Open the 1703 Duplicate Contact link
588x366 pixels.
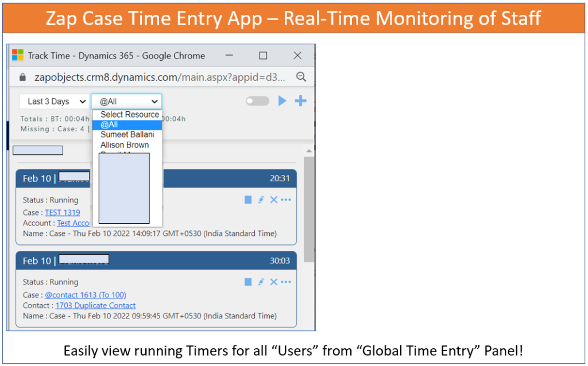[96, 305]
